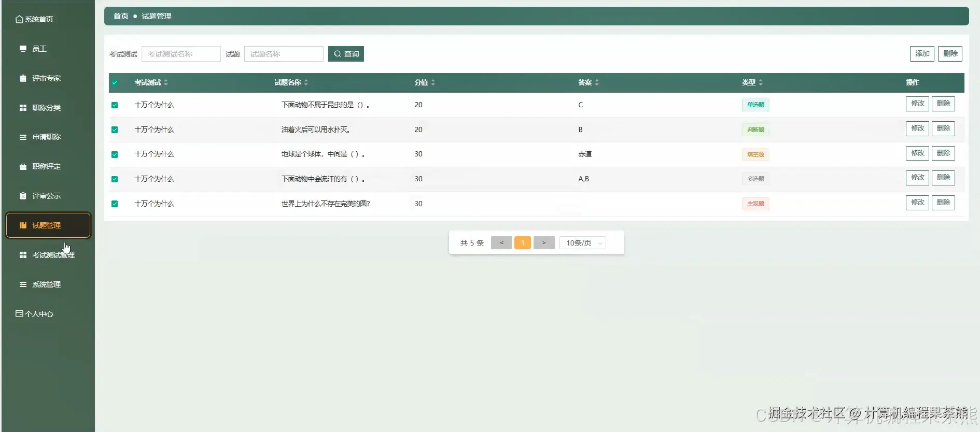Open 申请职称 menu item
The image size is (980, 432).
point(48,137)
